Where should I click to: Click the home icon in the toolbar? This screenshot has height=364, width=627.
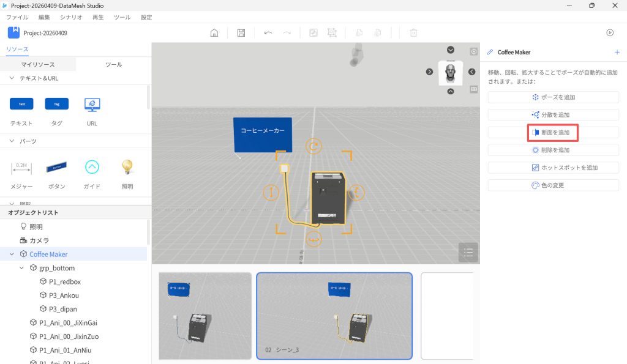[x=214, y=33]
